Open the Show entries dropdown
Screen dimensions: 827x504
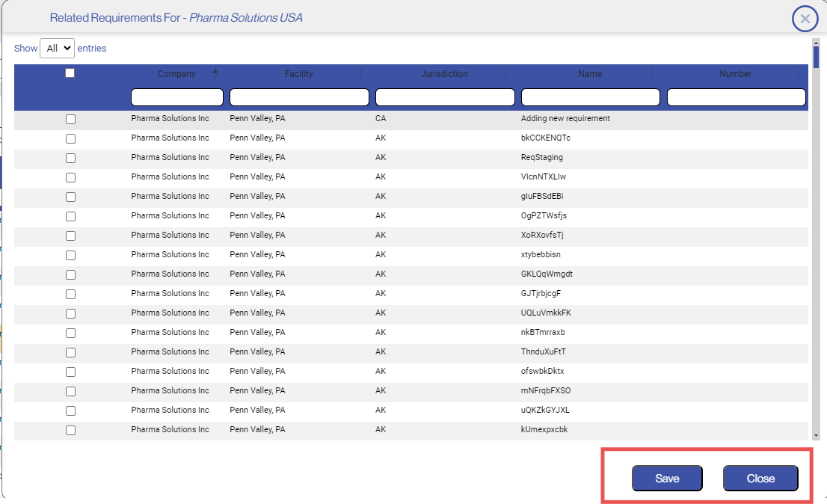point(57,49)
